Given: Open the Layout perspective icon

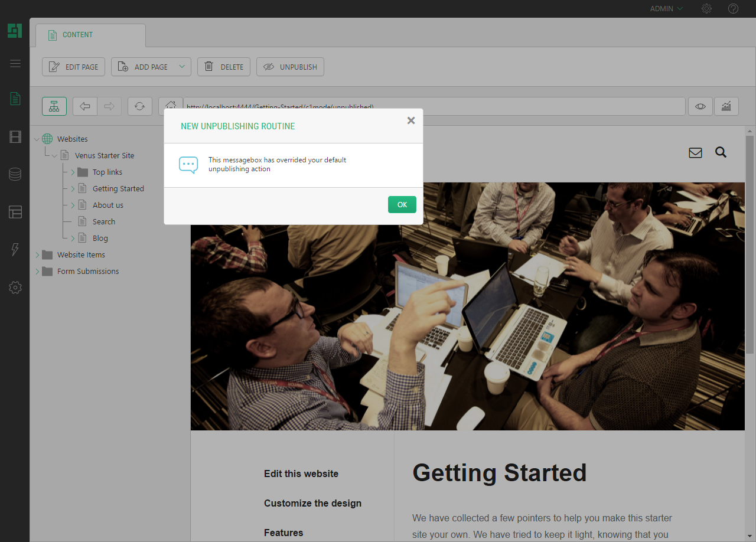Looking at the screenshot, I should click(15, 212).
